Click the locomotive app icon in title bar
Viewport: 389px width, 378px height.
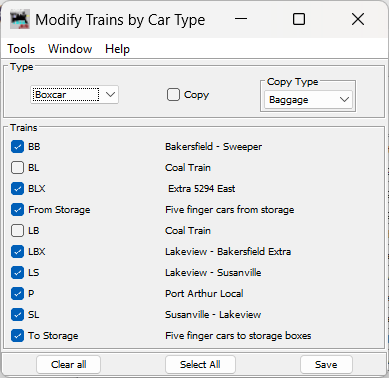coord(20,20)
